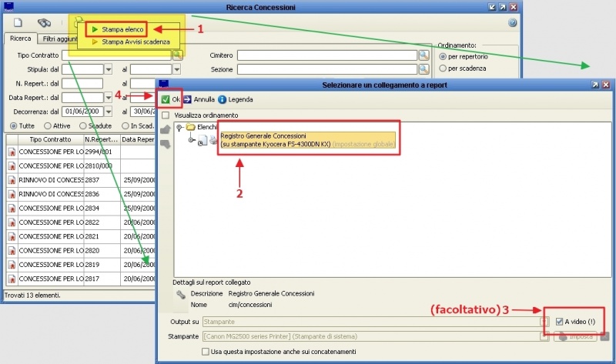Select the Scadute radio button
This screenshot has width=616, height=364.
(x=83, y=126)
